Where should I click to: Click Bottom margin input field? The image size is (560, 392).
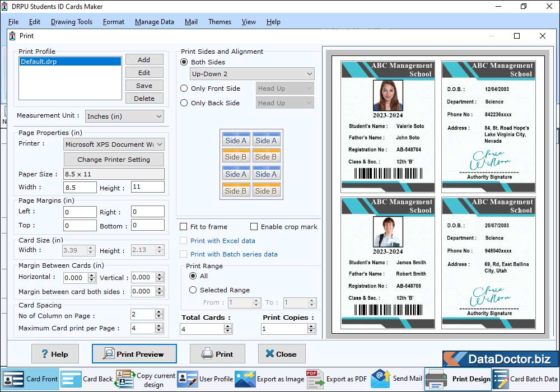click(x=148, y=225)
